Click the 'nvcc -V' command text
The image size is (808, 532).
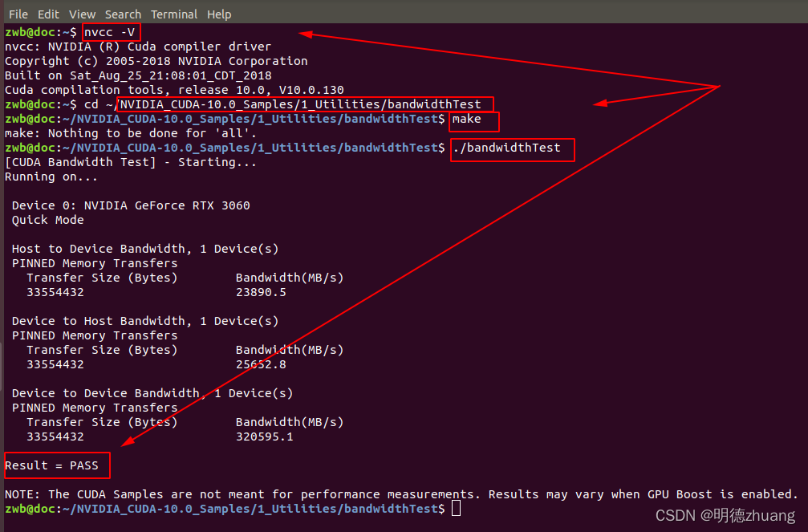[x=109, y=32]
